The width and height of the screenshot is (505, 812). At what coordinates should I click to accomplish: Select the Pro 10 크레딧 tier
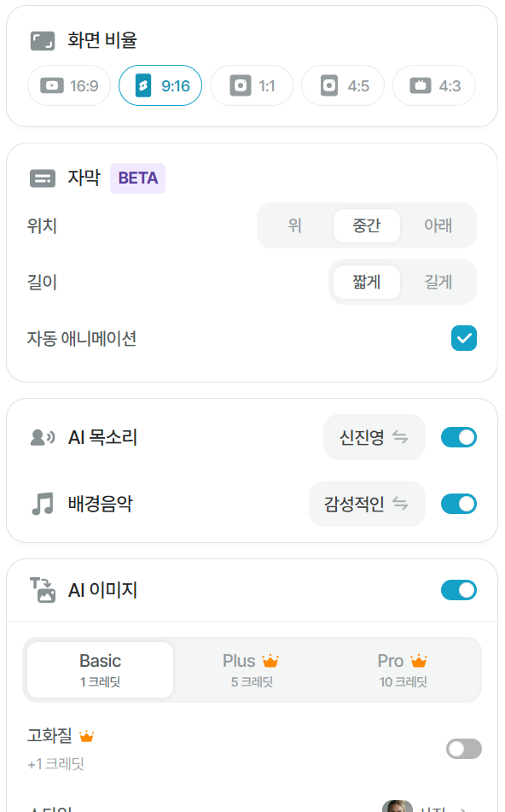coord(401,669)
